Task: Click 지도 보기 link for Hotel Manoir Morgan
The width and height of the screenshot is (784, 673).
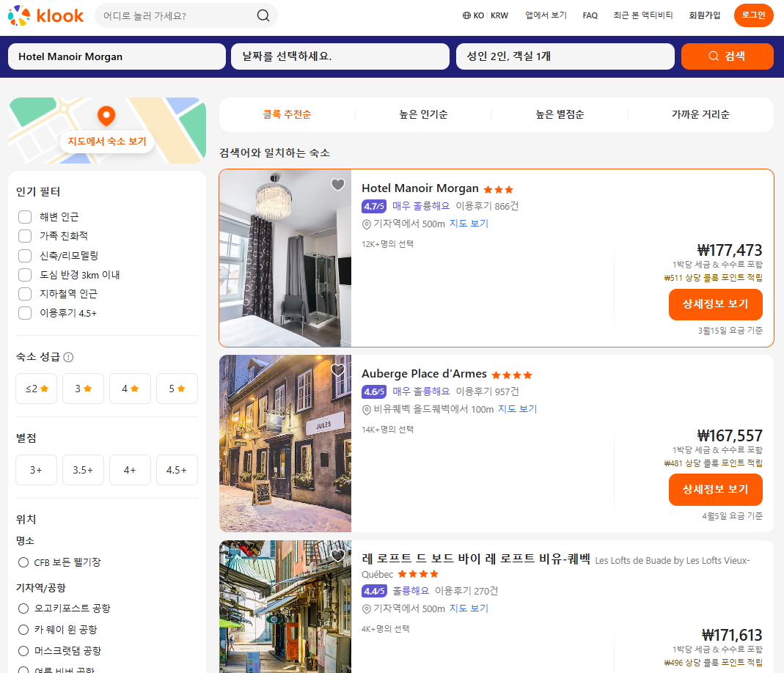Action: click(469, 224)
